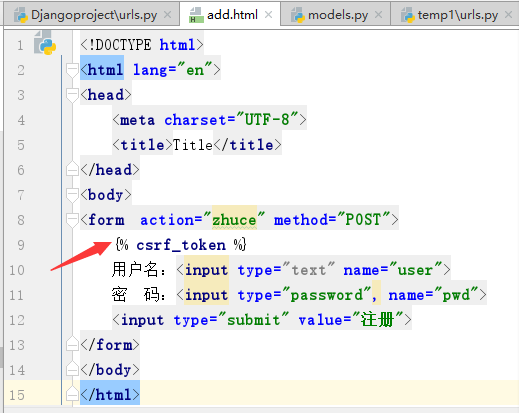The image size is (519, 413).
Task: Click the Python icon on temp1\urls.py tab
Action: pyautogui.click(x=407, y=15)
